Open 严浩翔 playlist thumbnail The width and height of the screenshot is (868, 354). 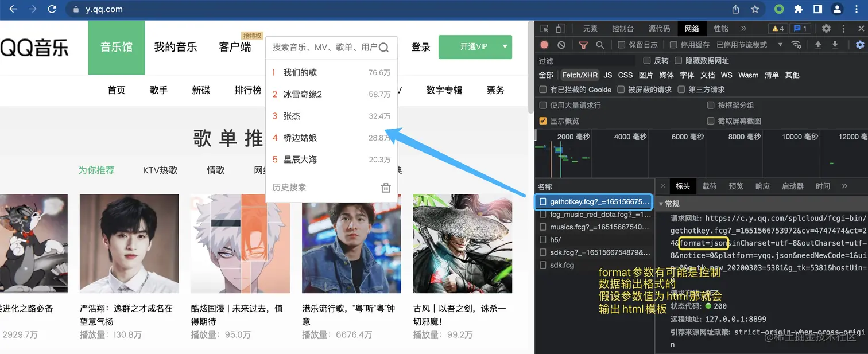[x=129, y=244]
